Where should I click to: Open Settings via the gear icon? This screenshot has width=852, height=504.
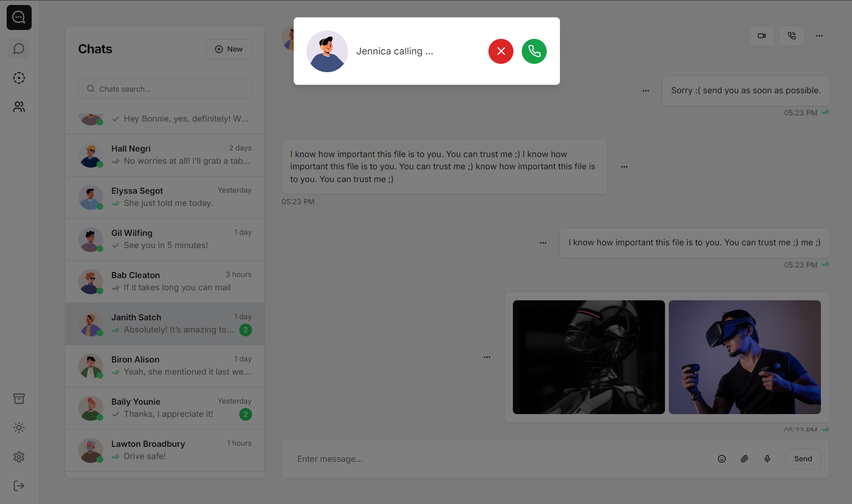19,457
